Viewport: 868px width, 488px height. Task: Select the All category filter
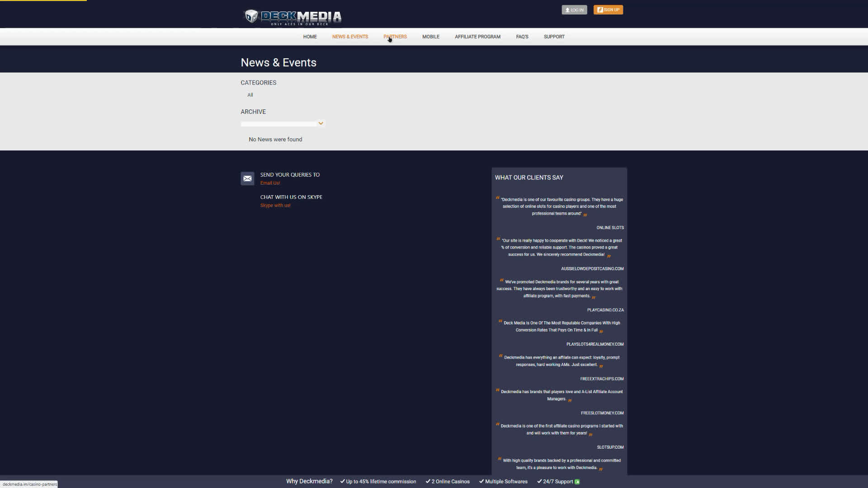(250, 95)
